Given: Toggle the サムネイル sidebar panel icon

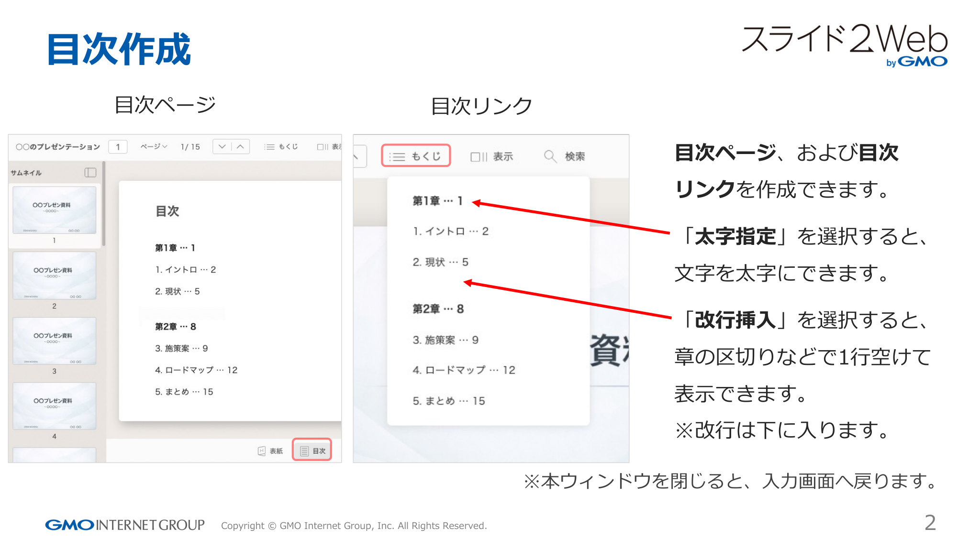Looking at the screenshot, I should point(91,173).
